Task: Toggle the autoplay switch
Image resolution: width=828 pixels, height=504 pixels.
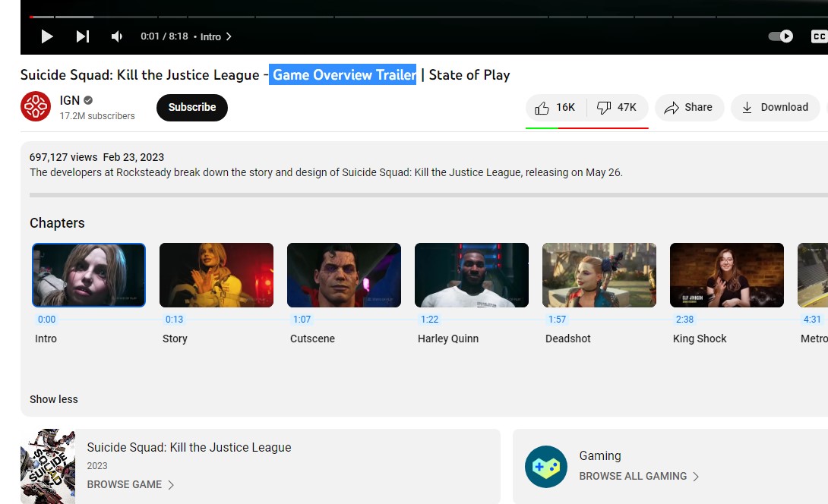Action: [x=780, y=36]
